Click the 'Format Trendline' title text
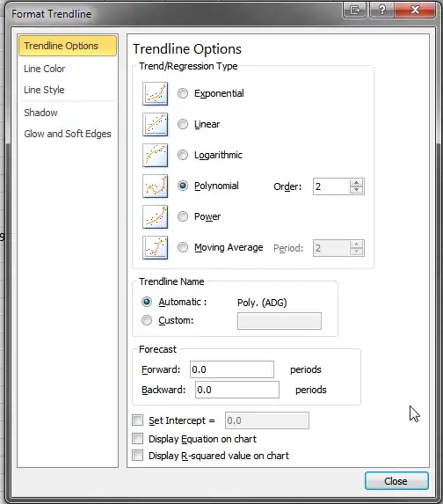This screenshot has width=443, height=504. 51,14
